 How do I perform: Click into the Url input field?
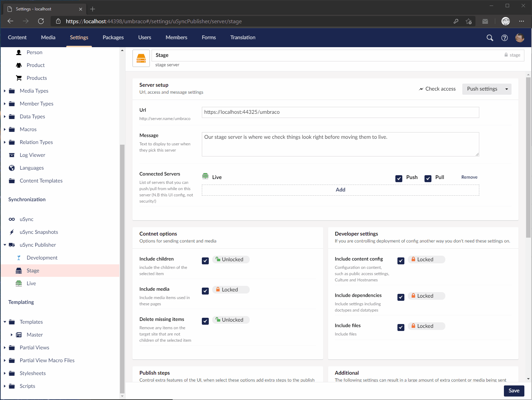(x=340, y=112)
